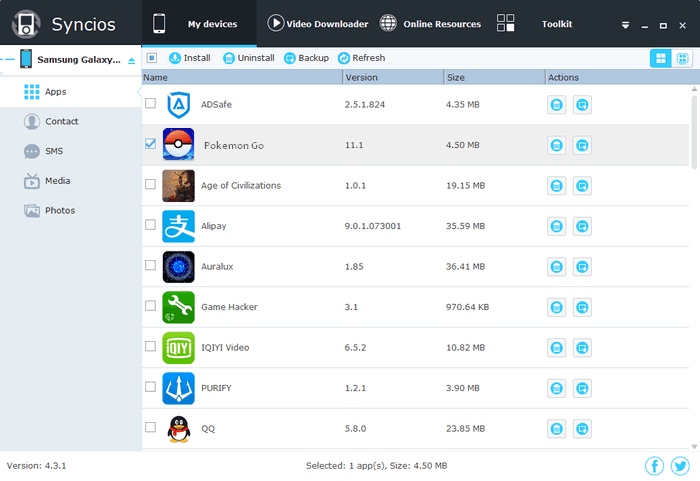The height and width of the screenshot is (481, 700).
Task: Click the app list vertical scrollbar thumb
Action: click(694, 133)
